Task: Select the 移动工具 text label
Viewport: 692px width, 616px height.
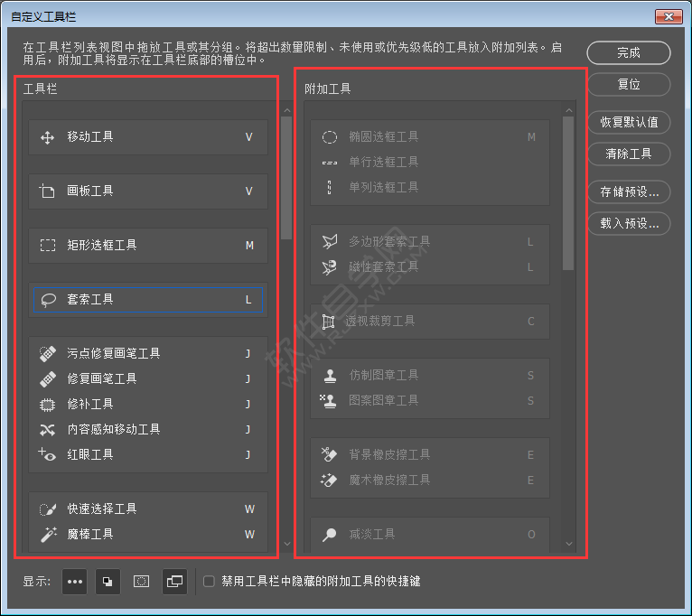Action: tap(90, 137)
